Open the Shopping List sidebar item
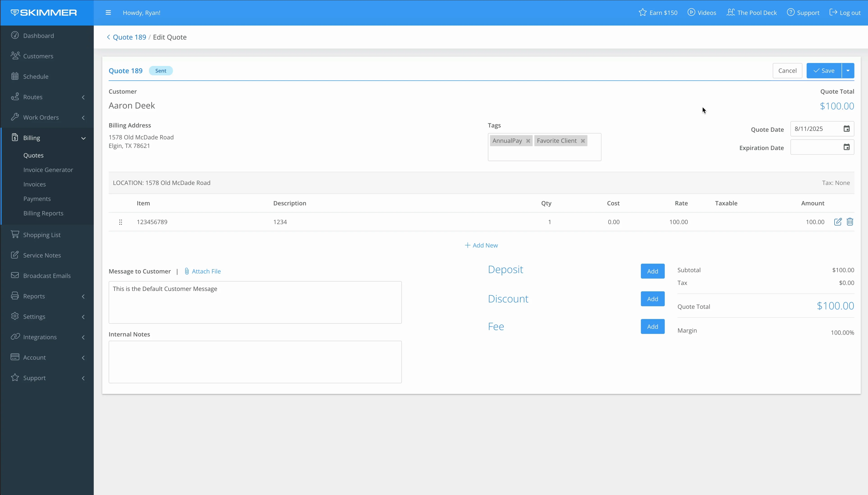This screenshot has width=868, height=495. pos(47,235)
